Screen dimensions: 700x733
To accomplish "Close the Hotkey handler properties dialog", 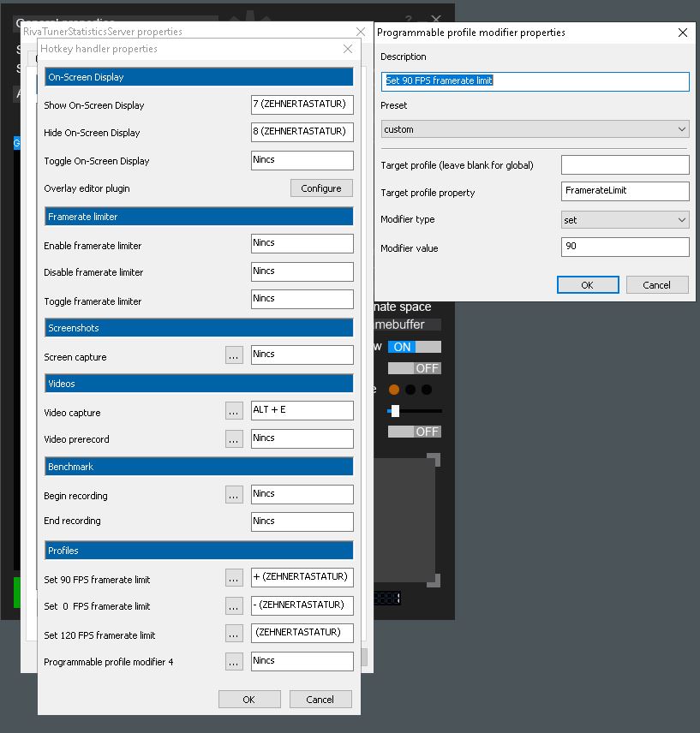I will pos(347,49).
